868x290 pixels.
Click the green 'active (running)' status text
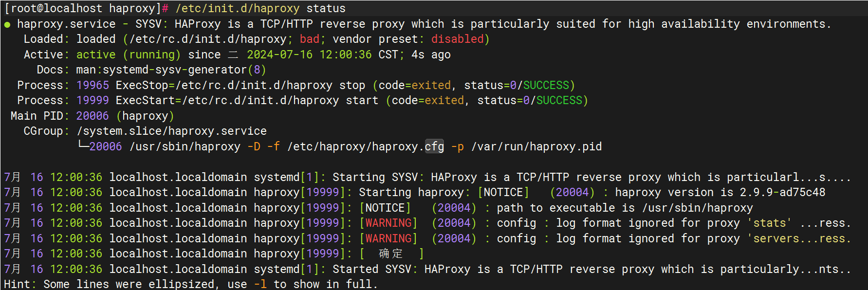[129, 54]
